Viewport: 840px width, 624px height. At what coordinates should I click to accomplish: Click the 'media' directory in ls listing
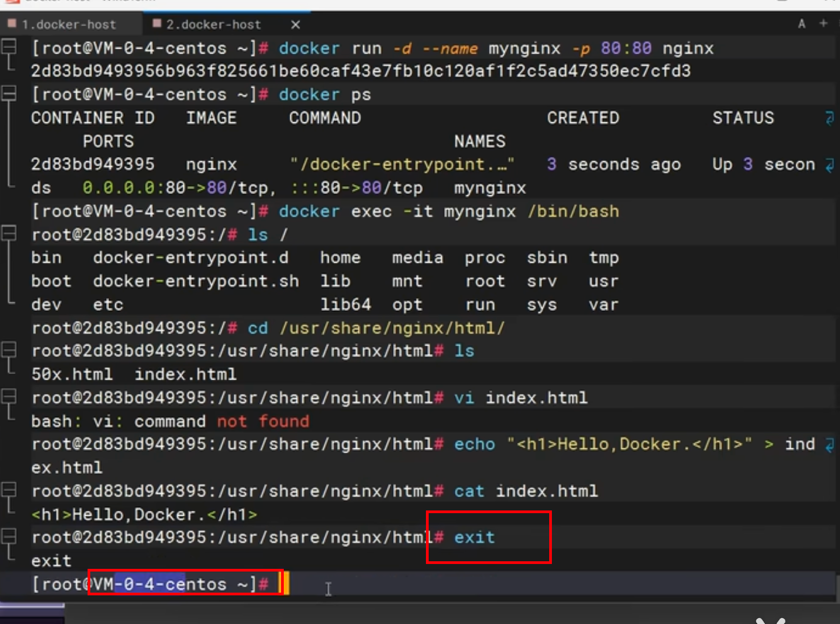(418, 257)
